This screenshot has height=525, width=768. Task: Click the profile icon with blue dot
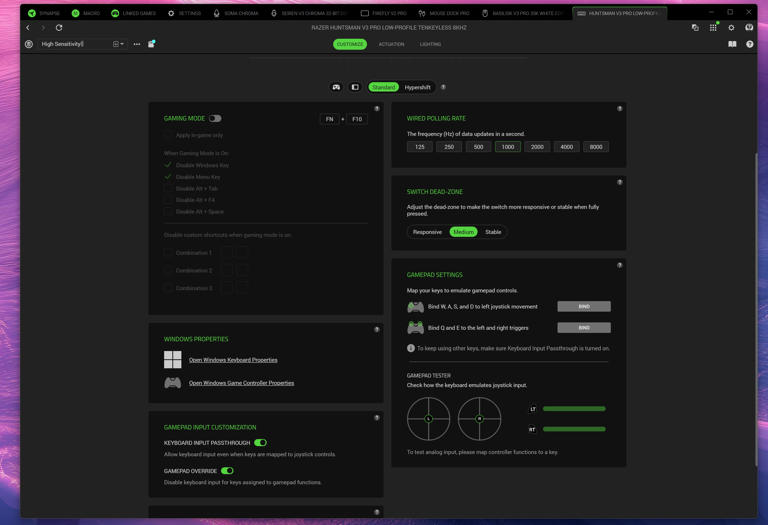151,44
